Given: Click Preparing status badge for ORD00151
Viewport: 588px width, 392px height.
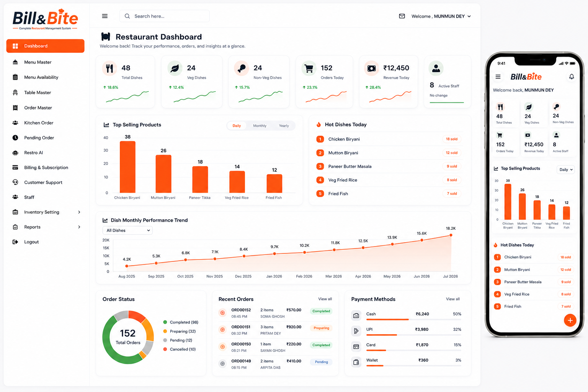Looking at the screenshot, I should pos(321,328).
